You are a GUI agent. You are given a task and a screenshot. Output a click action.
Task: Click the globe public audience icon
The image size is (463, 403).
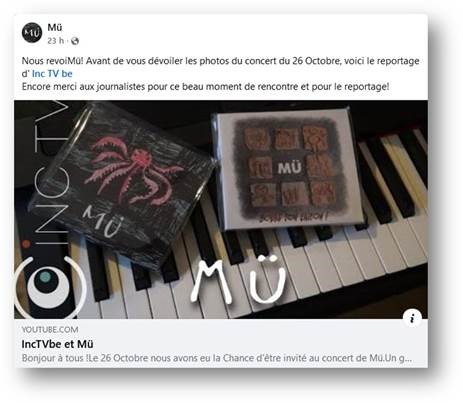pos(75,41)
